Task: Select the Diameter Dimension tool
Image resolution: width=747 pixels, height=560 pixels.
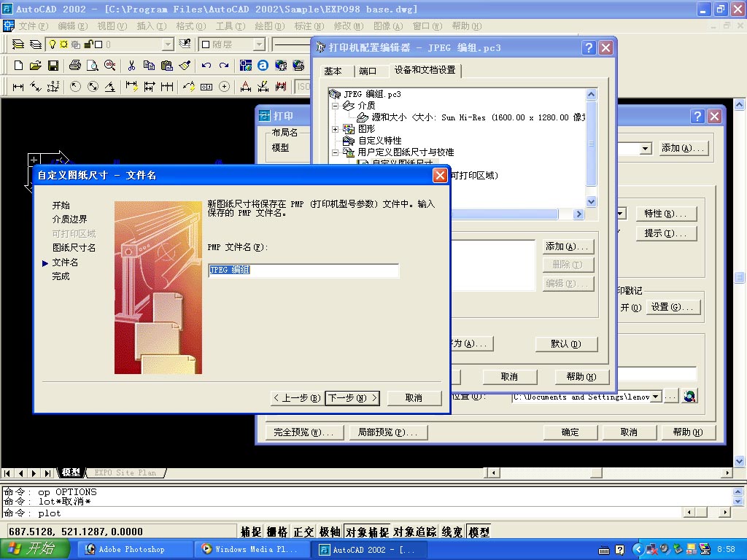Action: [x=93, y=87]
